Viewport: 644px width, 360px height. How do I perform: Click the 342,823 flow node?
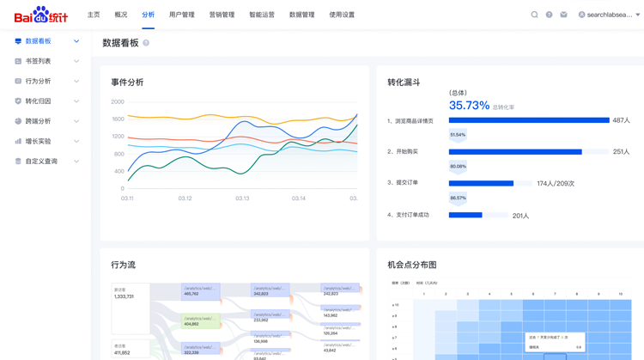pyautogui.click(x=270, y=290)
